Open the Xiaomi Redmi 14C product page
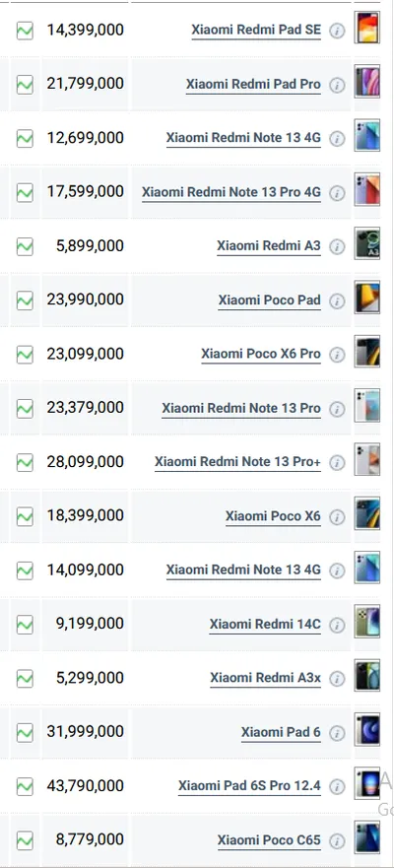394x868 pixels. point(265,625)
